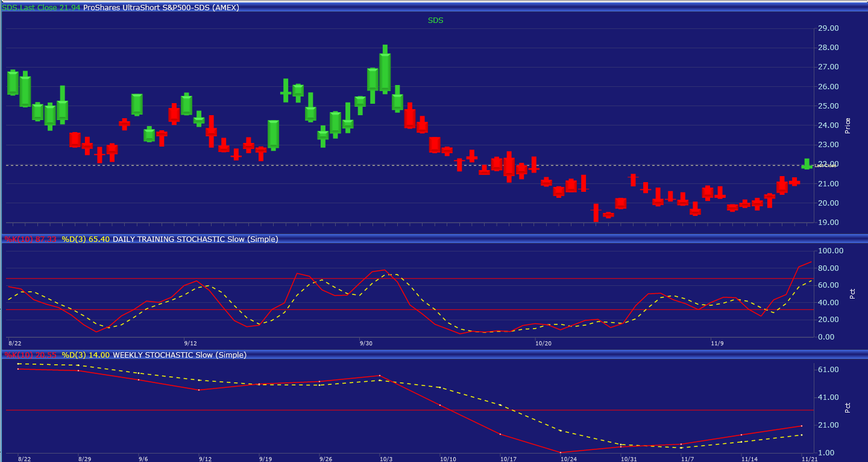
Task: Click the weekly %K(10) 20.55 readout
Action: coord(30,355)
